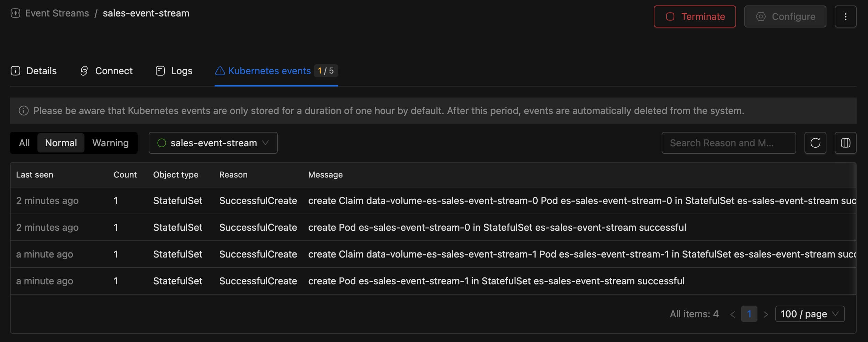The height and width of the screenshot is (342, 868).
Task: Open the three-dot overflow menu
Action: click(x=846, y=16)
